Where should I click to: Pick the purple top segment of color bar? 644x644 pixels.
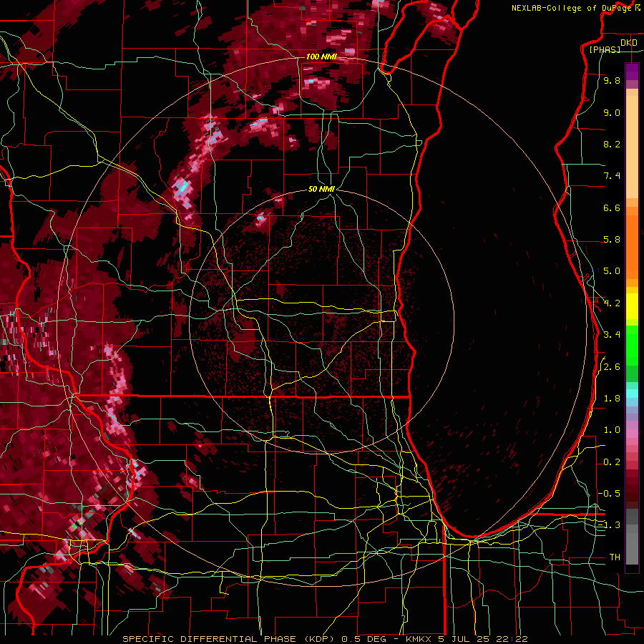632,72
